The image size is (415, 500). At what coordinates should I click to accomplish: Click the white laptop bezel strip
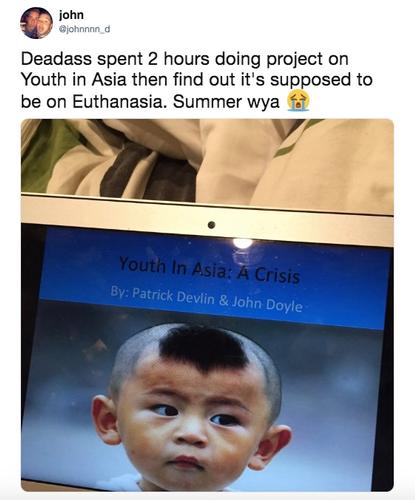point(207,220)
